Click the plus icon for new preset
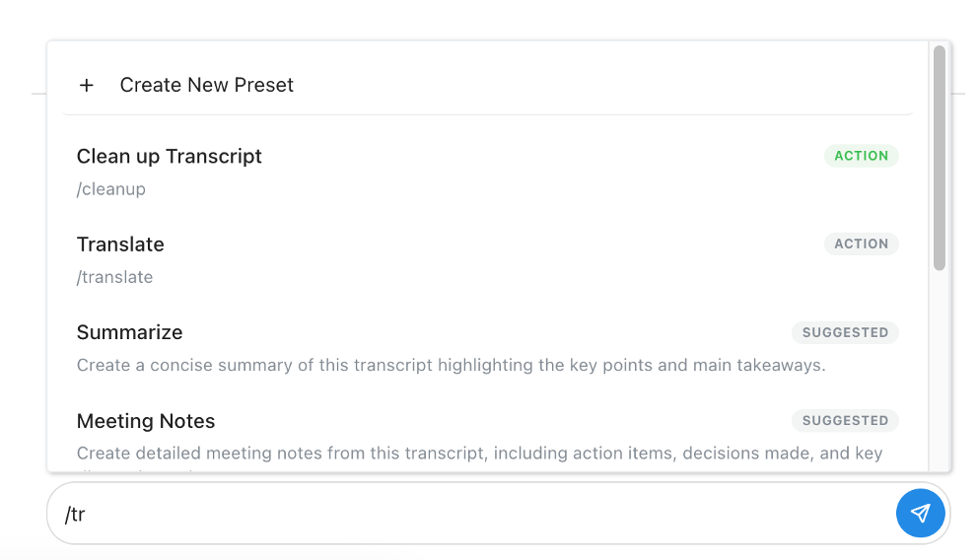978x560 pixels. (x=87, y=86)
